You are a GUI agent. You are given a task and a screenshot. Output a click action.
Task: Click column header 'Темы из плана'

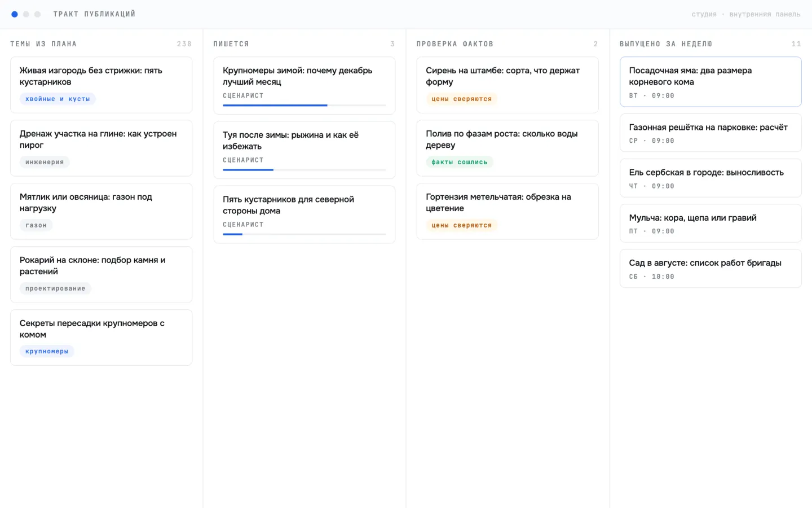click(x=43, y=44)
